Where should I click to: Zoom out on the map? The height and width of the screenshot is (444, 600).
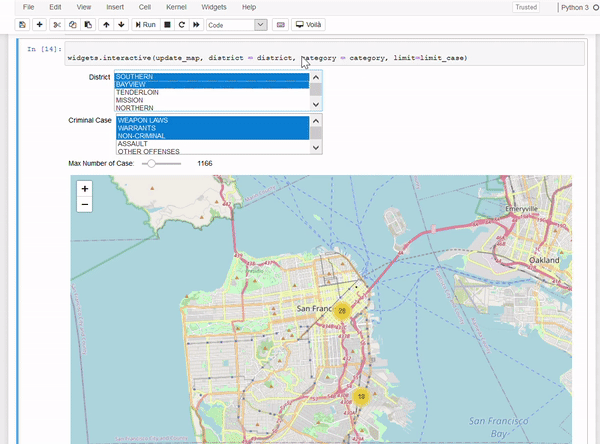(x=84, y=204)
